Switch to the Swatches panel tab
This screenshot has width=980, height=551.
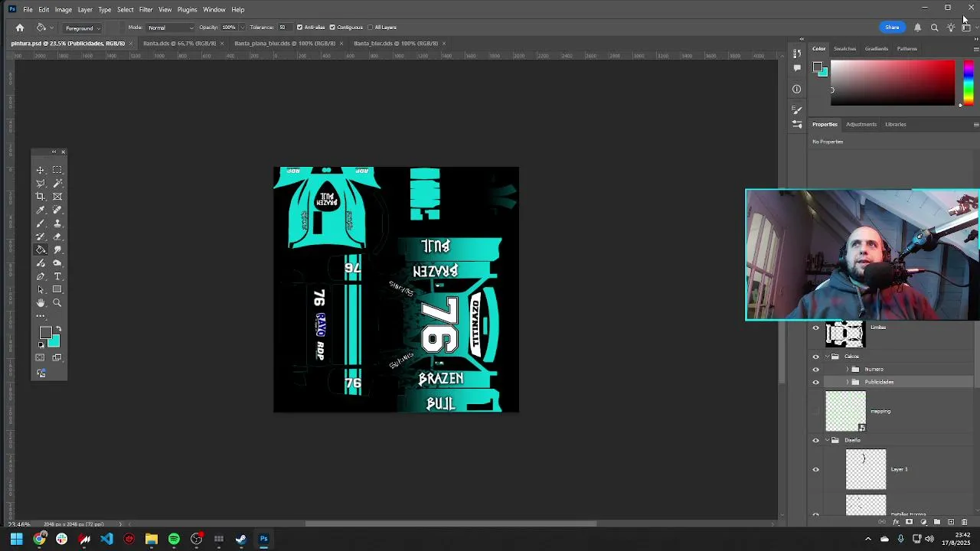[x=844, y=49]
